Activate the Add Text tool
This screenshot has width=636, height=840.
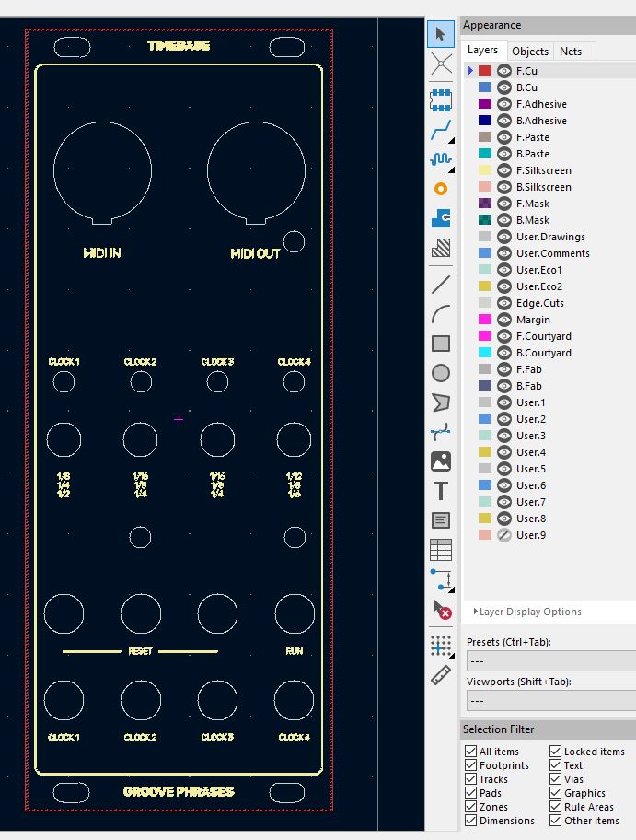click(x=441, y=491)
